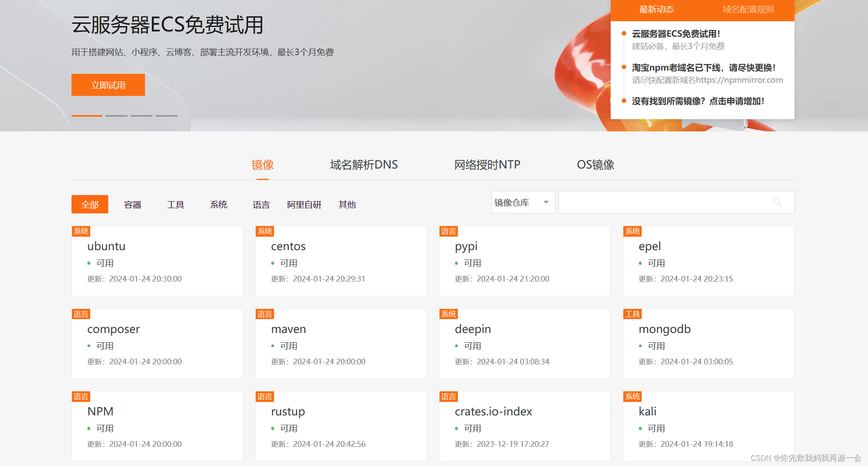Viewport: 868px width, 466px height.
Task: Click the 系统 tag on kali card
Action: 632,396
